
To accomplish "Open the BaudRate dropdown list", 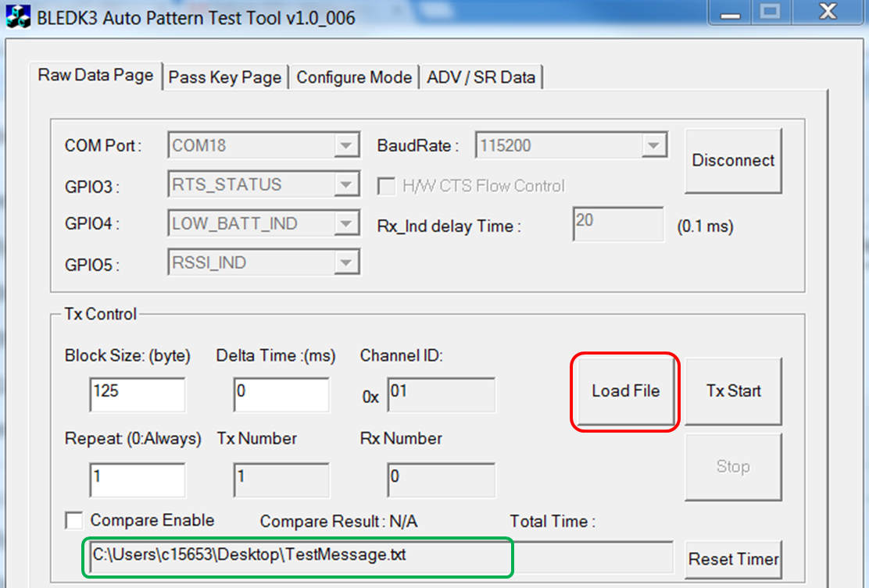I will (652, 146).
